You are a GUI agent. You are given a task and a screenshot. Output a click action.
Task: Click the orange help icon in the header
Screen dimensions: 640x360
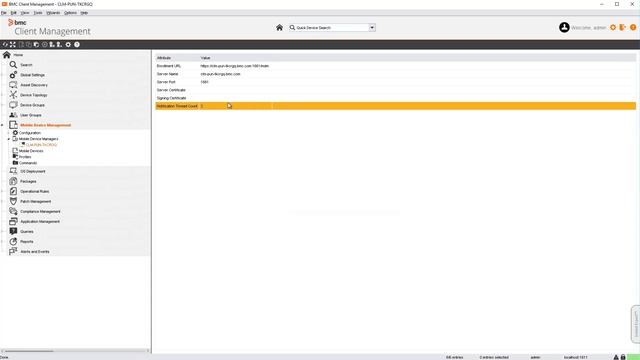pos(633,27)
